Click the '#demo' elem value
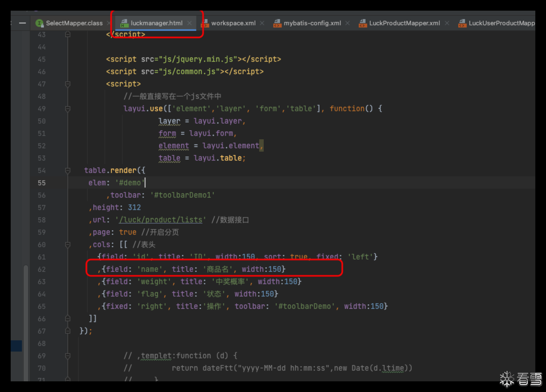Image resolution: width=546 pixels, height=392 pixels. (130, 183)
